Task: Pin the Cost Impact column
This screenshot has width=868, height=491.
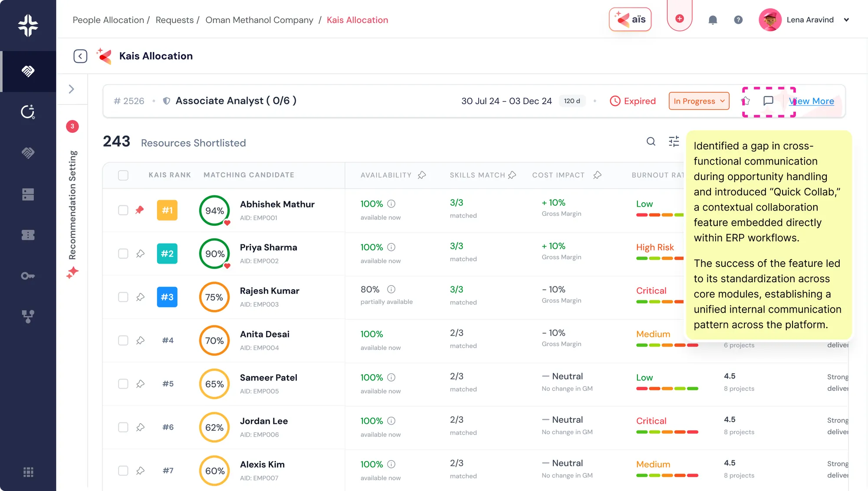Action: click(x=597, y=175)
